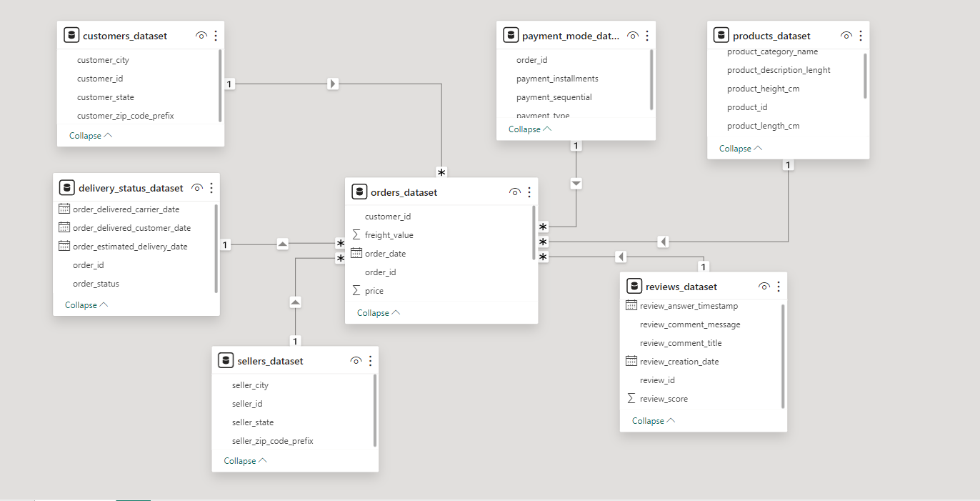Click the customers_dataset table database icon
The image size is (980, 501).
(71, 36)
